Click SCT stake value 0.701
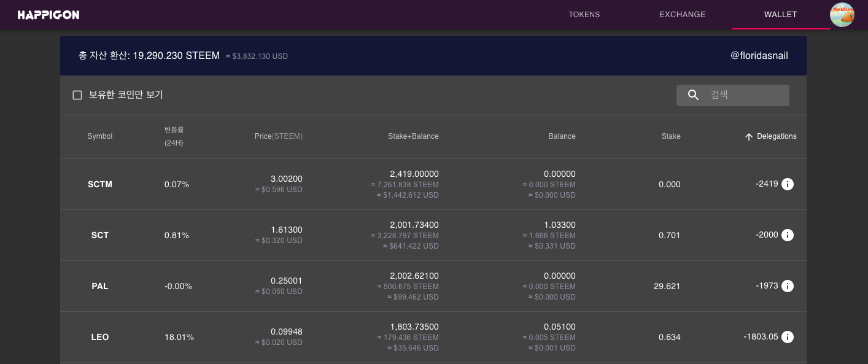Viewport: 868px width, 364px height. [670, 235]
